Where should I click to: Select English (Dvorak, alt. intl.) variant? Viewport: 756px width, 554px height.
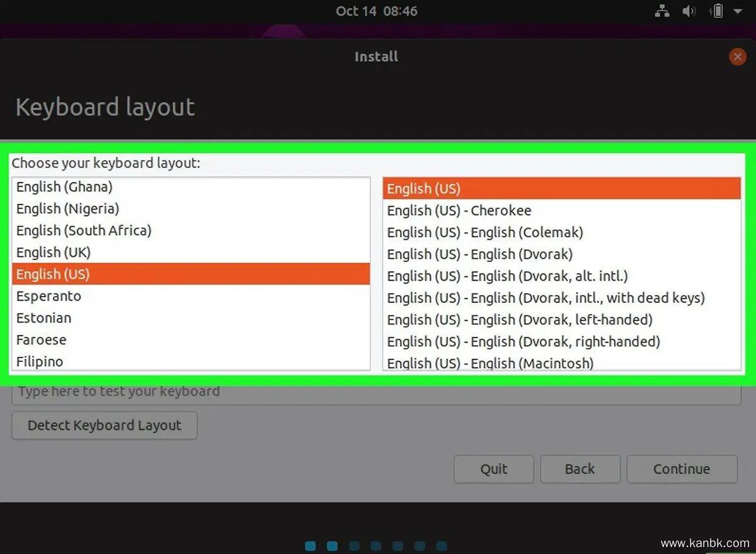pos(507,276)
